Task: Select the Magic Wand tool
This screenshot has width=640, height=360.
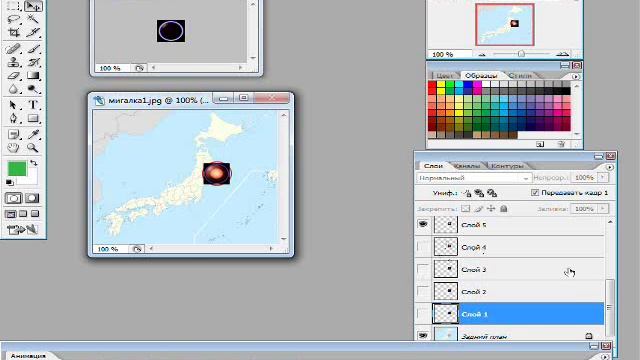Action: click(33, 19)
